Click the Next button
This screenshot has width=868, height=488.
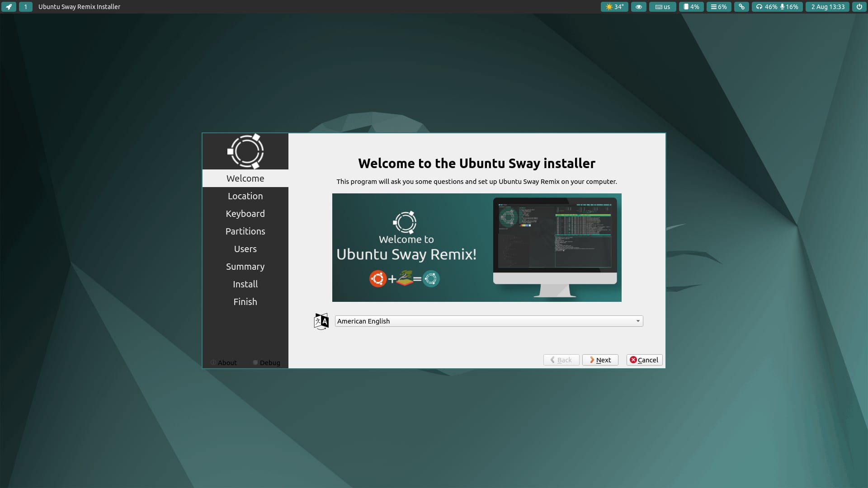tap(600, 360)
